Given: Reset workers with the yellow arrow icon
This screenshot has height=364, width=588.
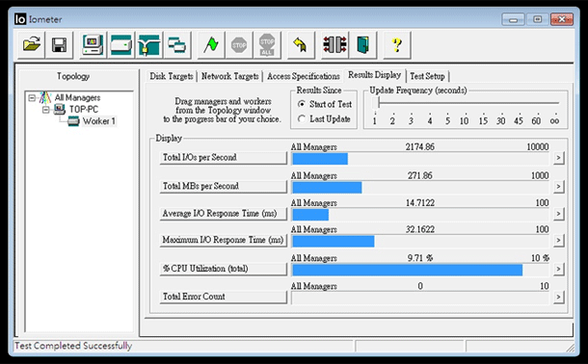Looking at the screenshot, I should (301, 45).
